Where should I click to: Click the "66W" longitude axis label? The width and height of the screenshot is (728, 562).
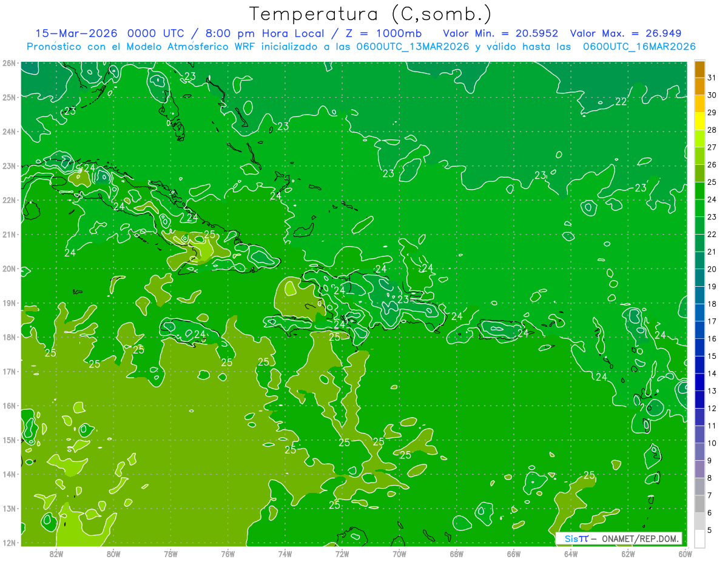513,554
